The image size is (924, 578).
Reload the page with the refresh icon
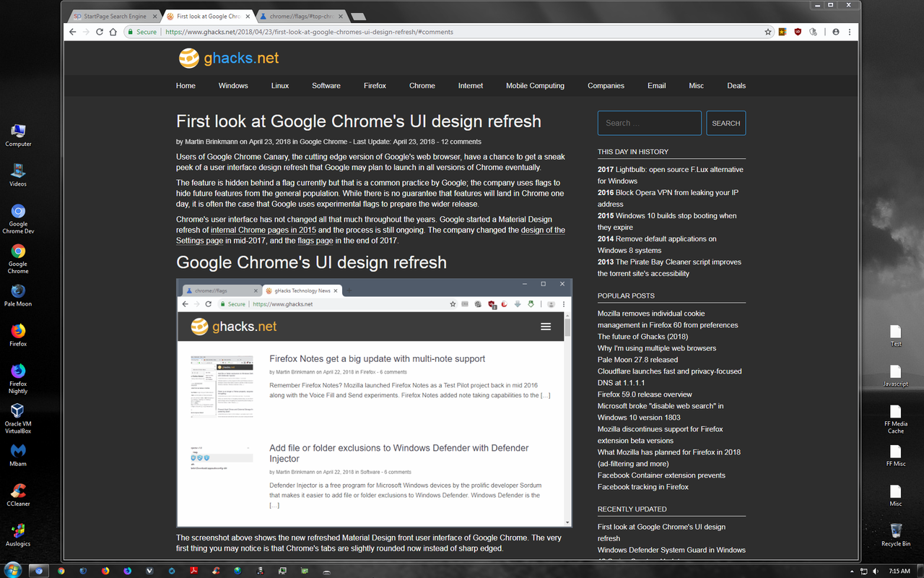pyautogui.click(x=100, y=32)
